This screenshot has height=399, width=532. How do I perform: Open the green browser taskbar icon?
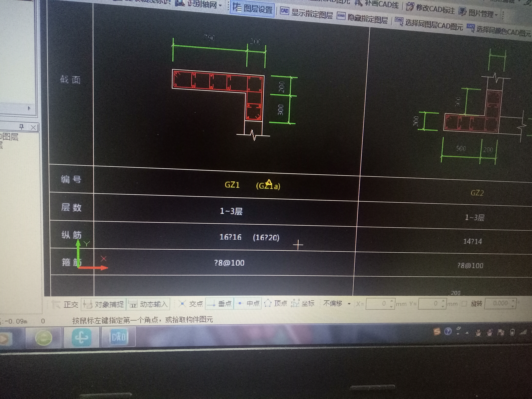tap(43, 338)
